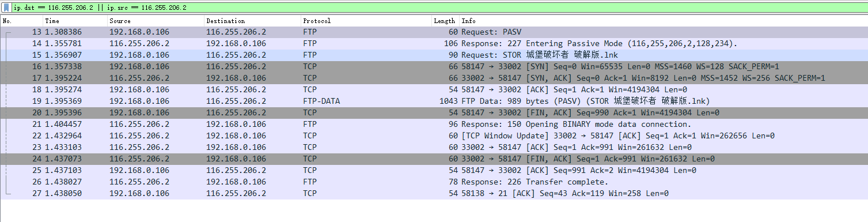868x222 pixels.
Task: Click FTP protocol cell in packet 26
Action: (x=310, y=182)
